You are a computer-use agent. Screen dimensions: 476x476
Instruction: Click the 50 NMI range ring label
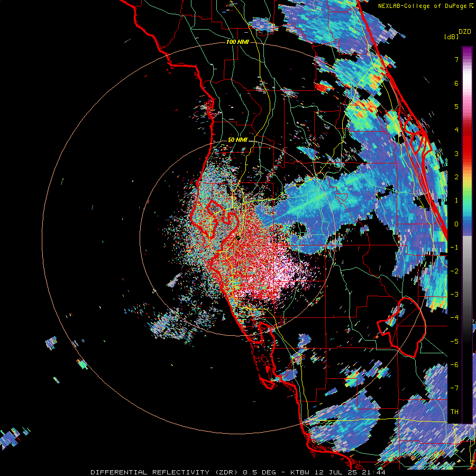coord(237,140)
